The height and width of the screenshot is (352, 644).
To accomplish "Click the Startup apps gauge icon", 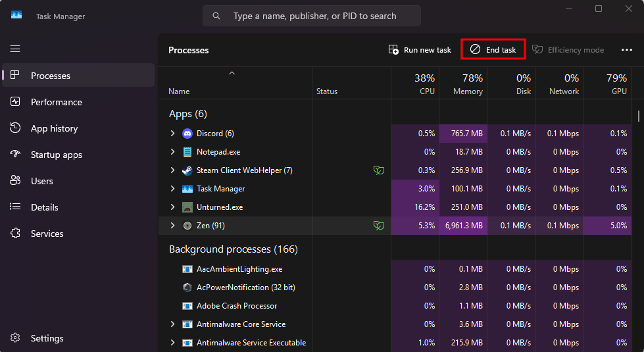I will (15, 154).
